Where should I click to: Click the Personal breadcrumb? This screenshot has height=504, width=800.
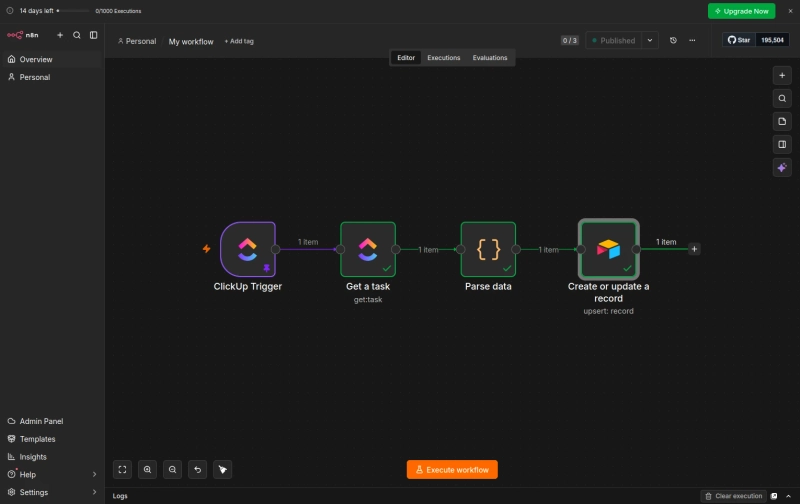(x=137, y=41)
